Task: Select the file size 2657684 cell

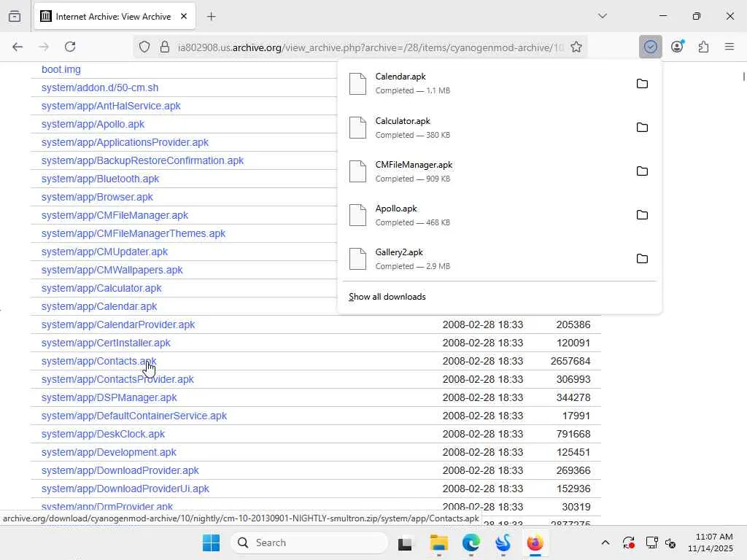Action: (x=570, y=362)
